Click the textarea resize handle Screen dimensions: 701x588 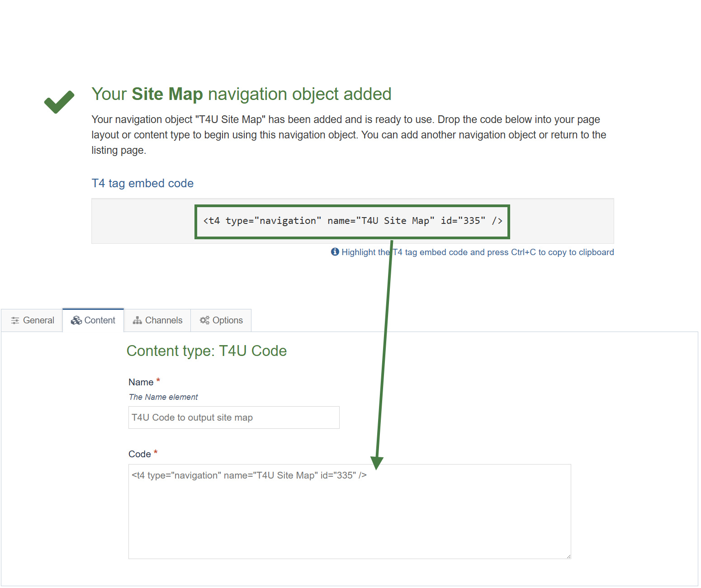coord(568,555)
